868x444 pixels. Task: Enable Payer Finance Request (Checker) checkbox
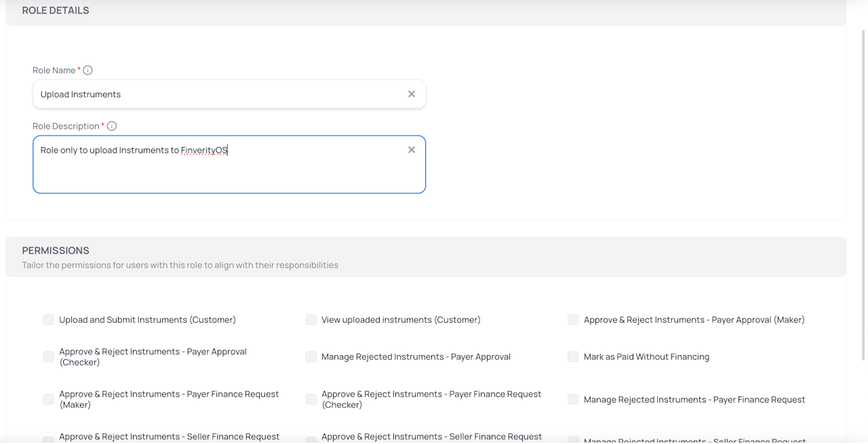click(x=311, y=399)
